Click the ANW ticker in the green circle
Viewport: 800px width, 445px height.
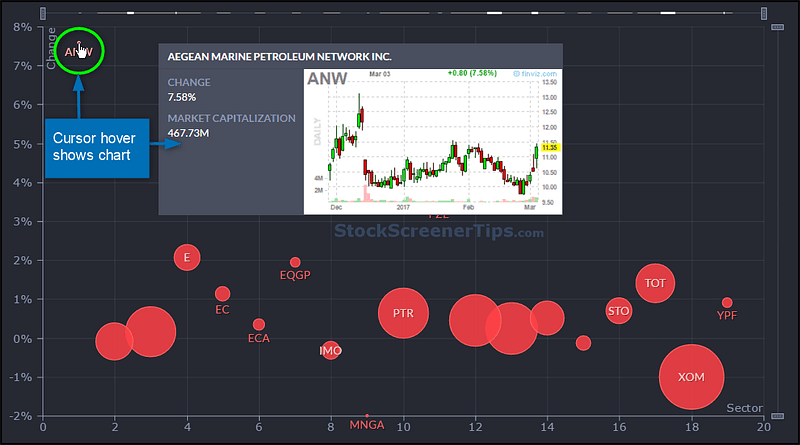(79, 52)
